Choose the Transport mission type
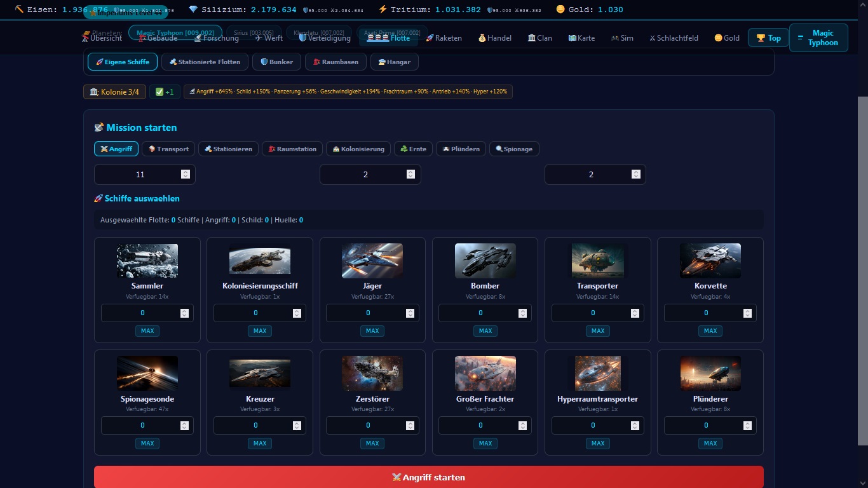This screenshot has height=488, width=868. [168, 149]
